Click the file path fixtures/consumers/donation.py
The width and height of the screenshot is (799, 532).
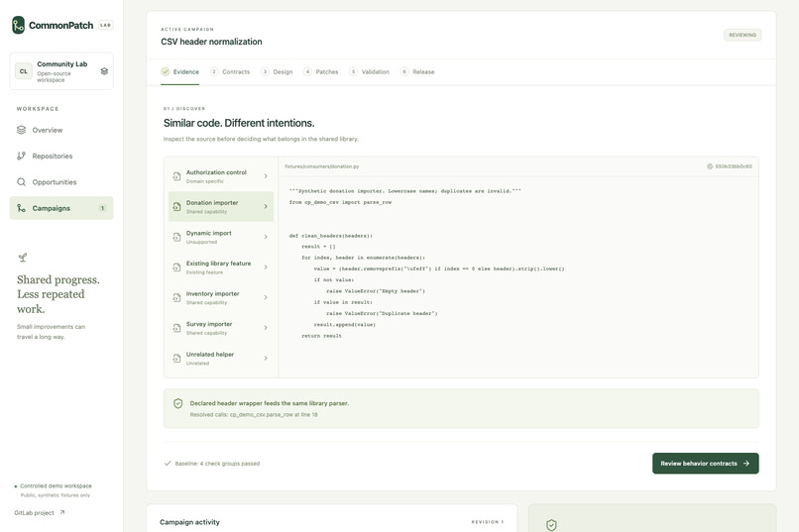point(321,166)
